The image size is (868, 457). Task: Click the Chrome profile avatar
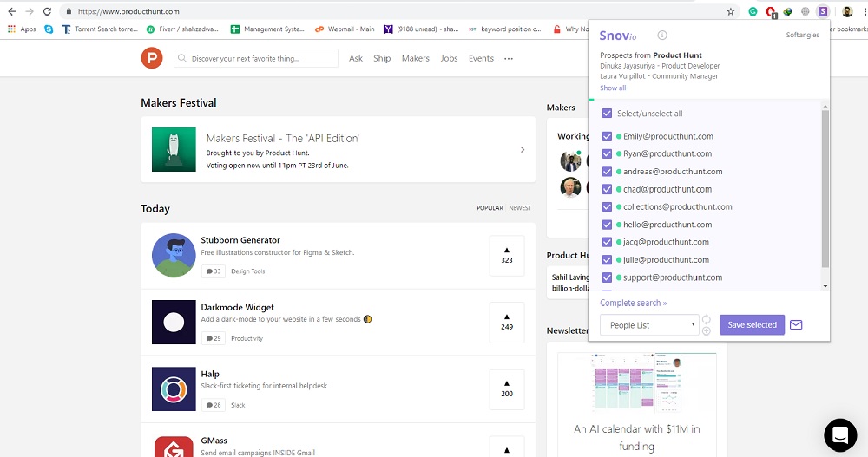pyautogui.click(x=847, y=11)
